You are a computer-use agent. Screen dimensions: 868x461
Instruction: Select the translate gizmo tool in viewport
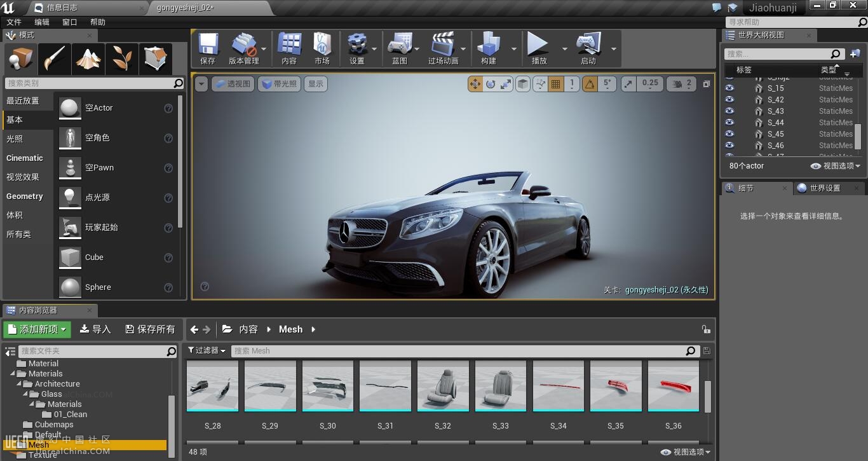coord(475,84)
